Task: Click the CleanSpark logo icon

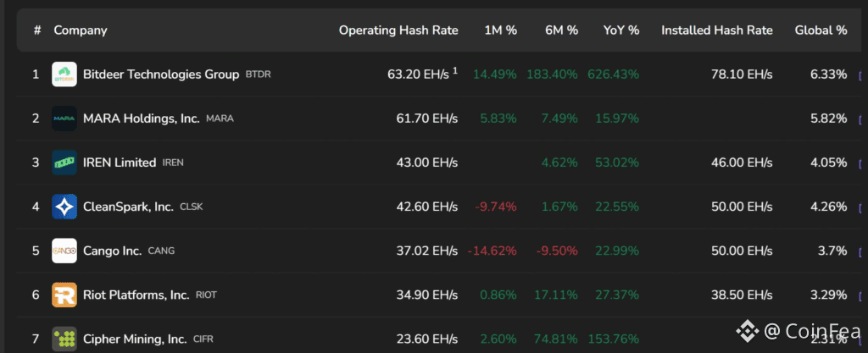Action: click(64, 207)
